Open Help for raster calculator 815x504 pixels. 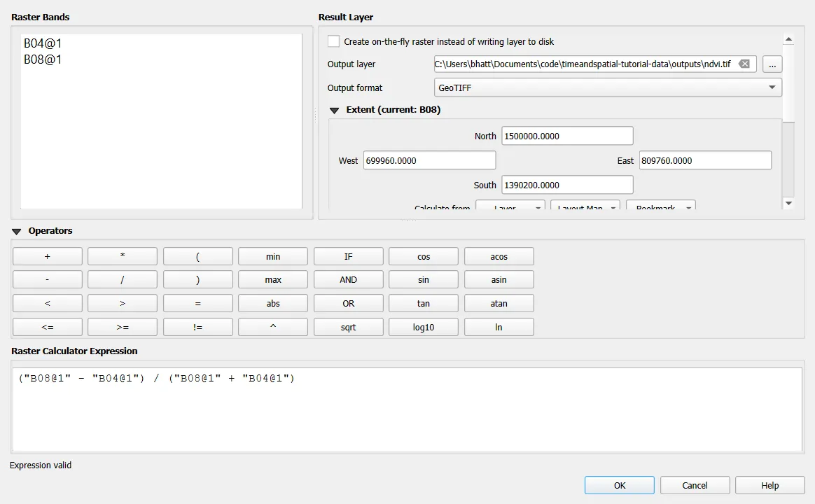769,485
